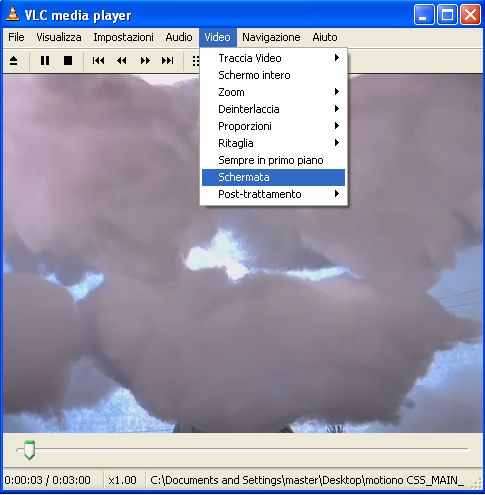Click the green seek slider handle
The image size is (485, 495).
click(x=29, y=450)
